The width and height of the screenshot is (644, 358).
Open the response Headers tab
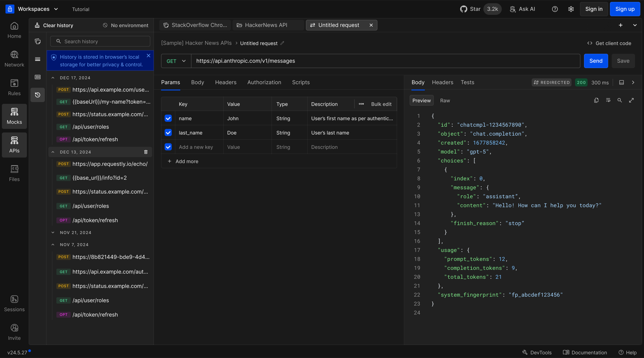[x=442, y=82]
